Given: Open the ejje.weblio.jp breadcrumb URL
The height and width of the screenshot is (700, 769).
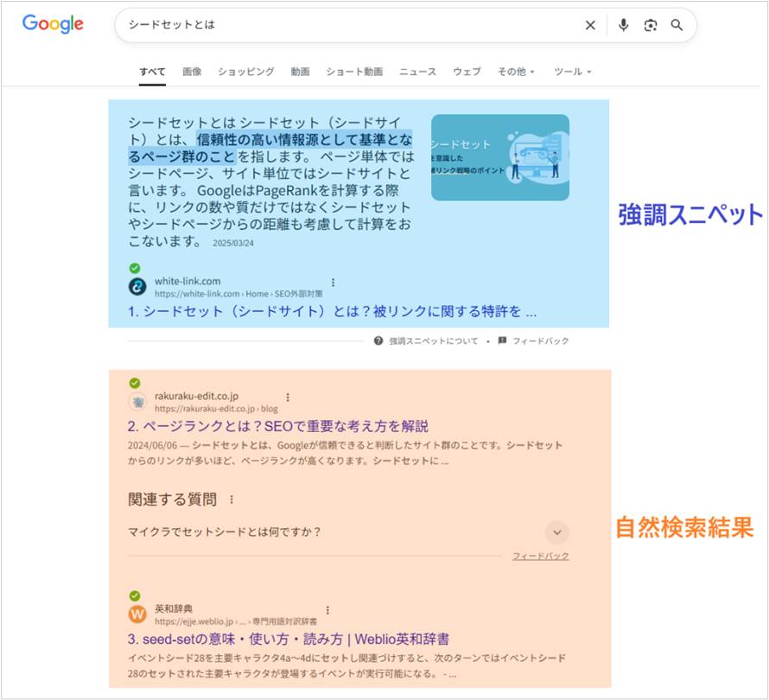Looking at the screenshot, I should pos(235,621).
